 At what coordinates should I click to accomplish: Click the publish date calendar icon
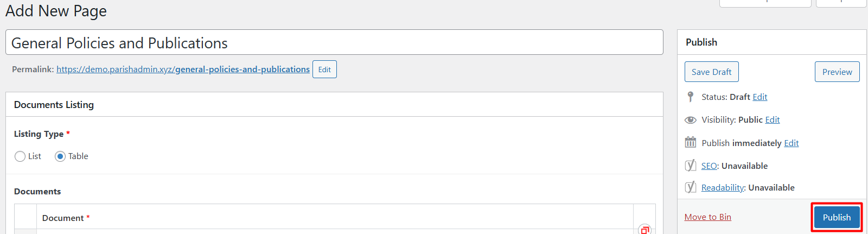point(691,142)
